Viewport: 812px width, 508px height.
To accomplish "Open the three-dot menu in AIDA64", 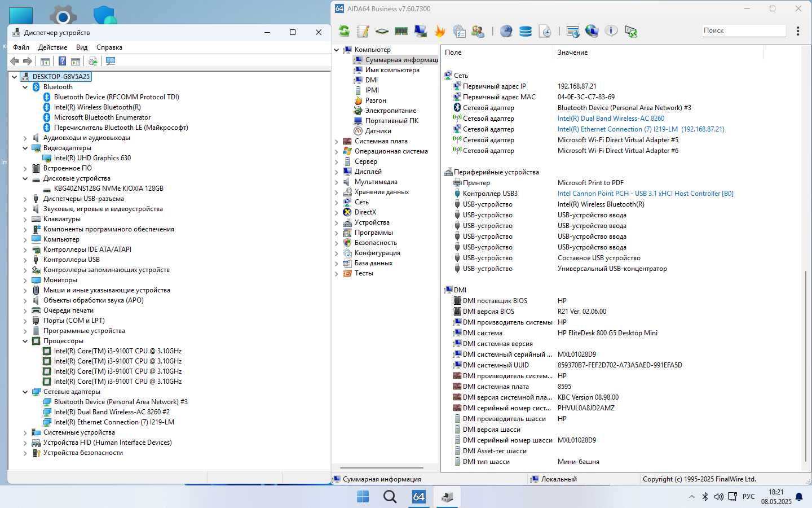I will pos(798,31).
